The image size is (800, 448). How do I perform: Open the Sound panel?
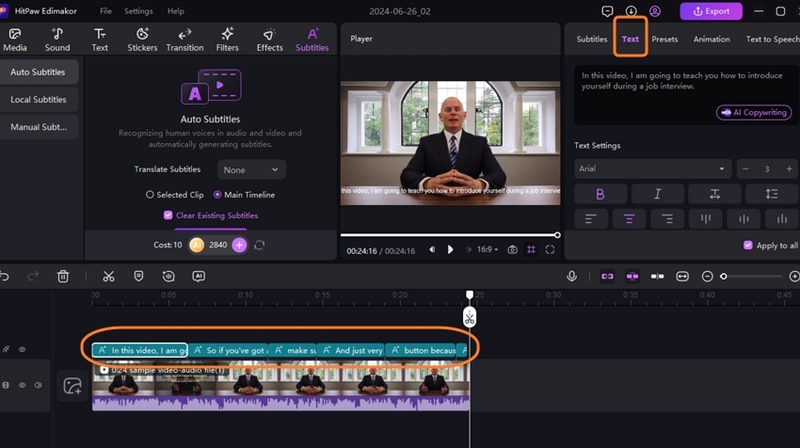(57, 40)
